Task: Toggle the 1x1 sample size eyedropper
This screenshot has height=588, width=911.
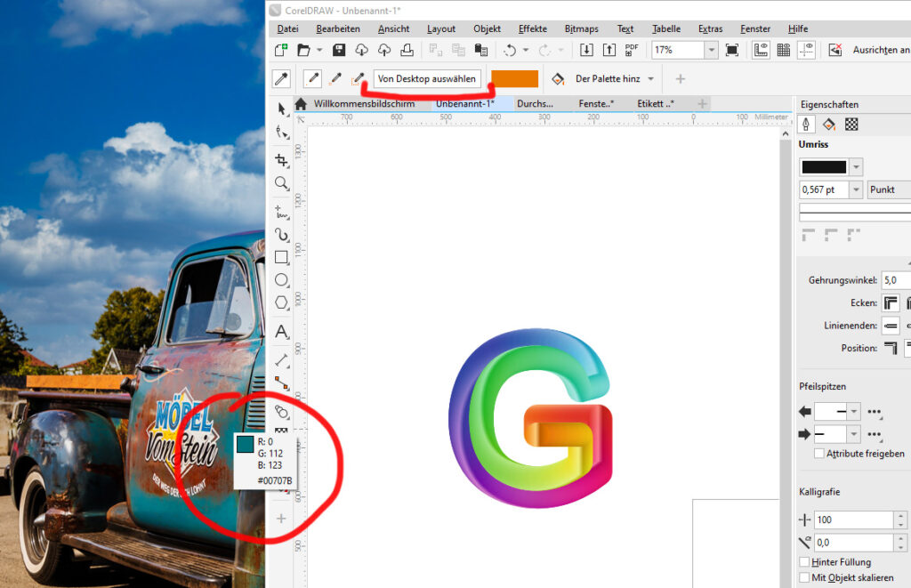Action: [x=313, y=78]
